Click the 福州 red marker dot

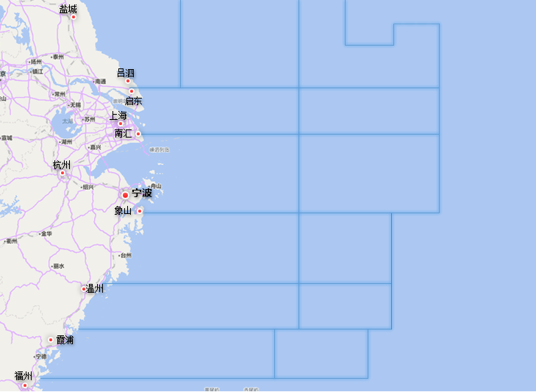pyautogui.click(x=24, y=385)
